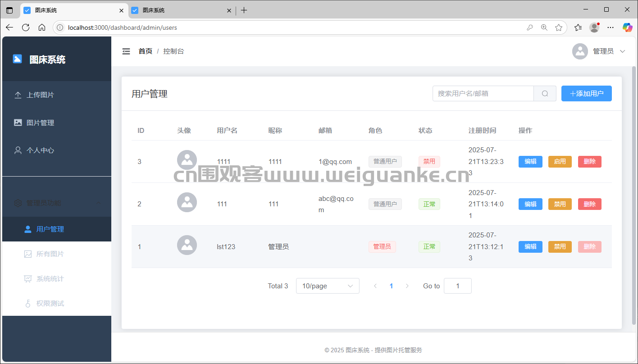Add page to favorites star icon
This screenshot has width=638, height=364.
coord(559,27)
